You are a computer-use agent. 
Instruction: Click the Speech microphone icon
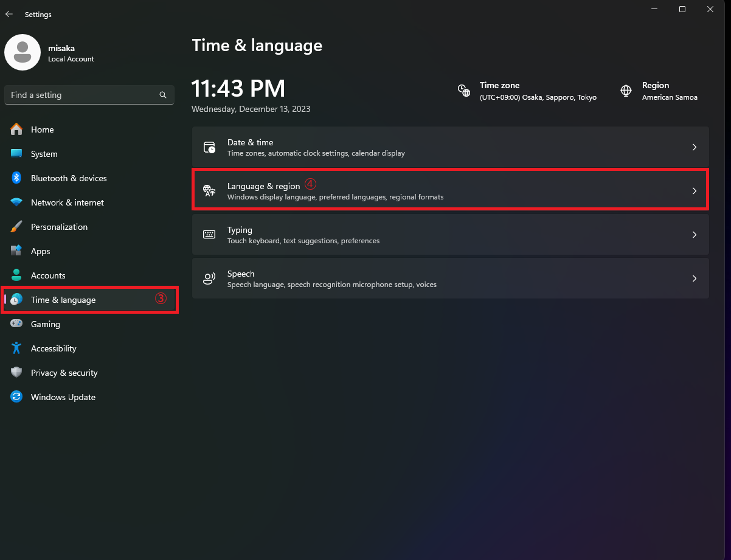click(210, 278)
